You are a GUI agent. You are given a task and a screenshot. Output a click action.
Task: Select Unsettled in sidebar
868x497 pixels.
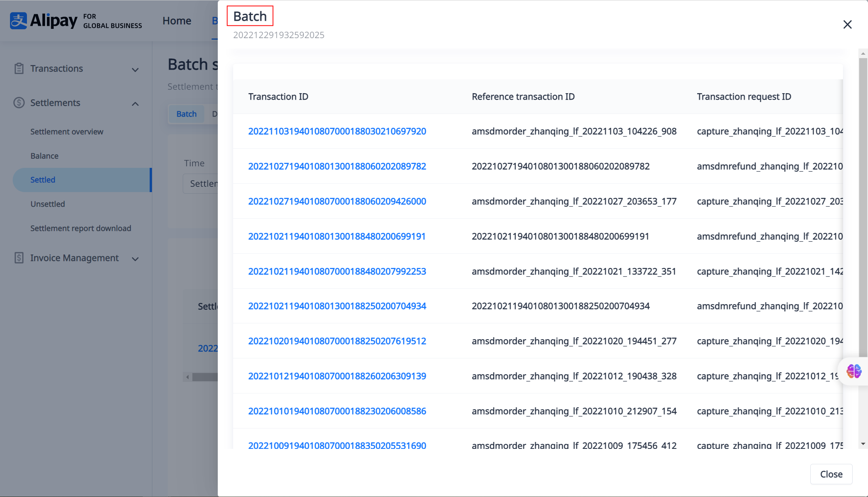[48, 204]
